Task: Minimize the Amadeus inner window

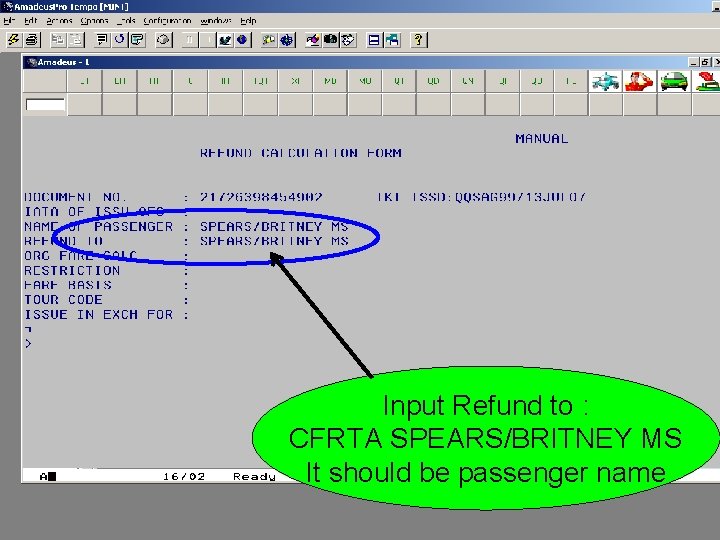Action: (x=694, y=62)
